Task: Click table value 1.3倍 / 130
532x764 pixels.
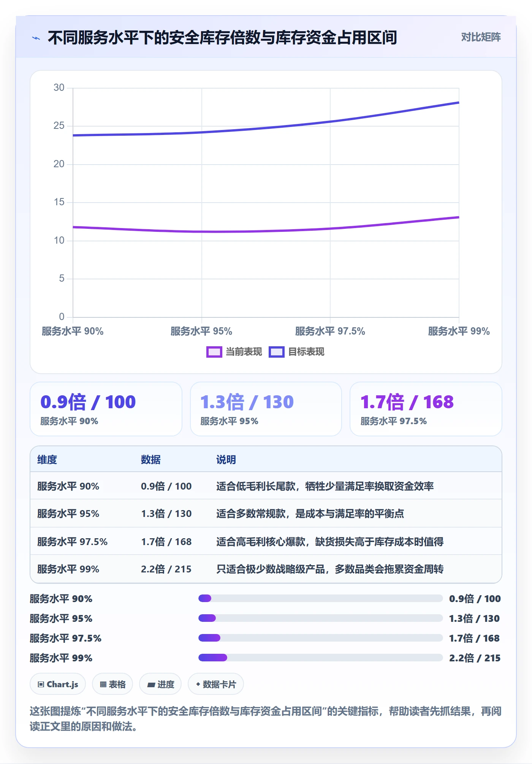Action: coord(166,514)
